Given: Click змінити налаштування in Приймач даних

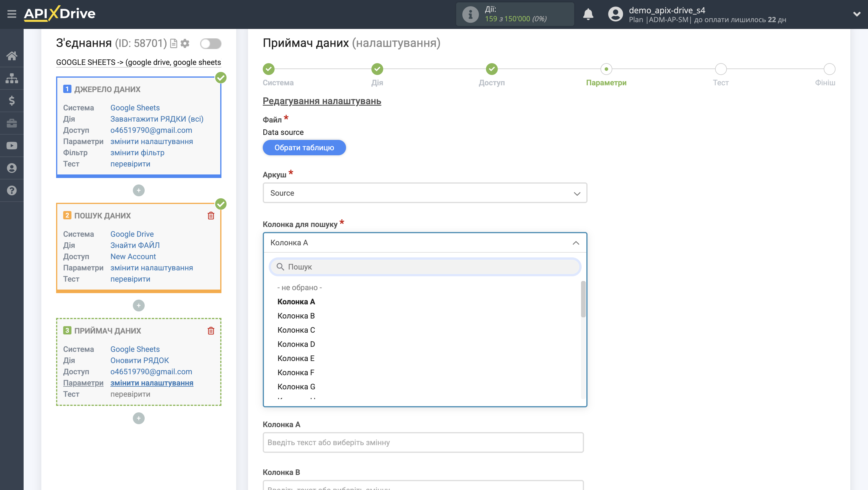Looking at the screenshot, I should (x=152, y=383).
